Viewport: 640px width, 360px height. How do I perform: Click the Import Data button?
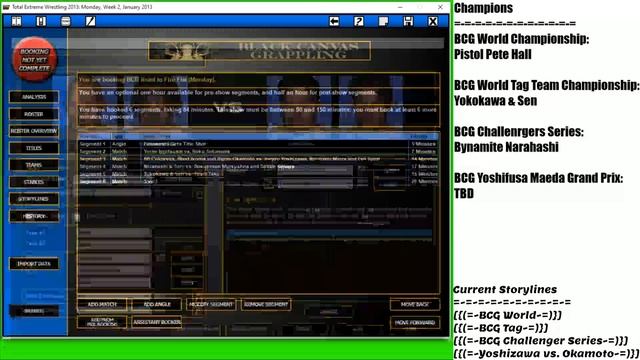[34, 264]
